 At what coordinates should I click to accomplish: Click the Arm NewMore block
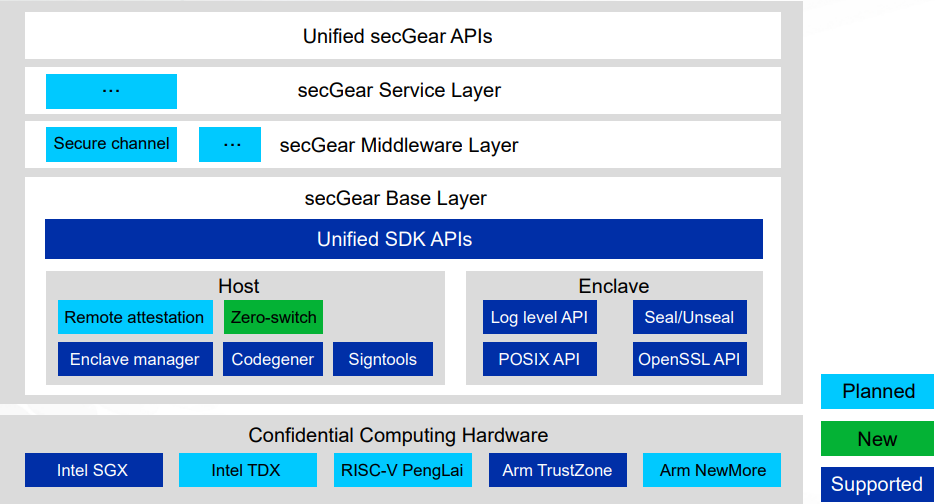[x=712, y=470]
